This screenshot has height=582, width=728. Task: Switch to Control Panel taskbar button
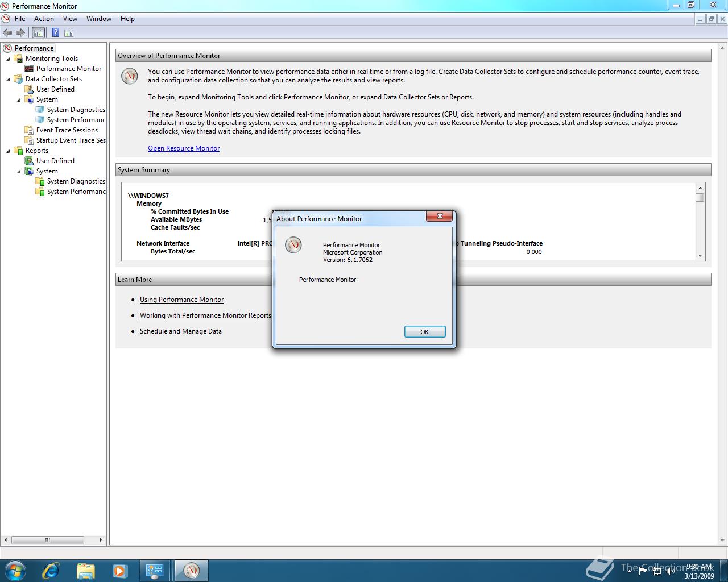pos(155,570)
